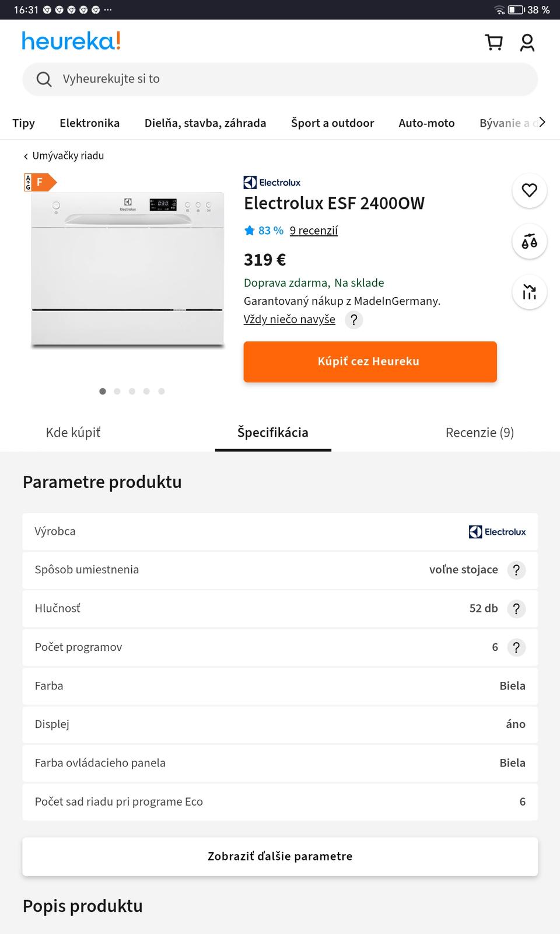Click the energy class F label

40,183
